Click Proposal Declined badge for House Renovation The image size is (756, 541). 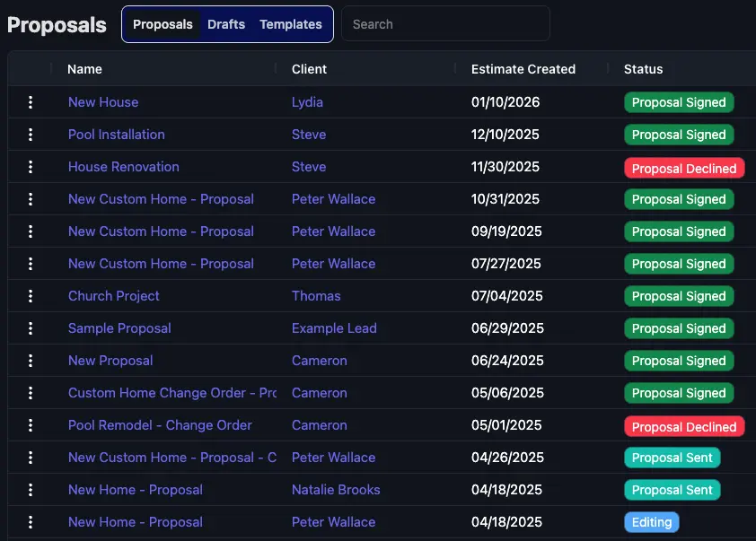click(x=684, y=169)
